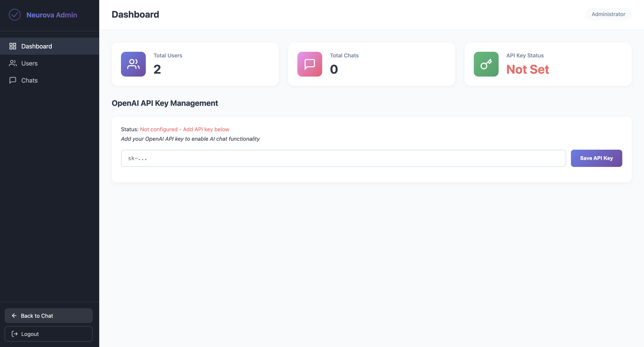Click the Chats speech bubble sidebar icon
Viewport: 644px width, 347px height.
(x=13, y=80)
